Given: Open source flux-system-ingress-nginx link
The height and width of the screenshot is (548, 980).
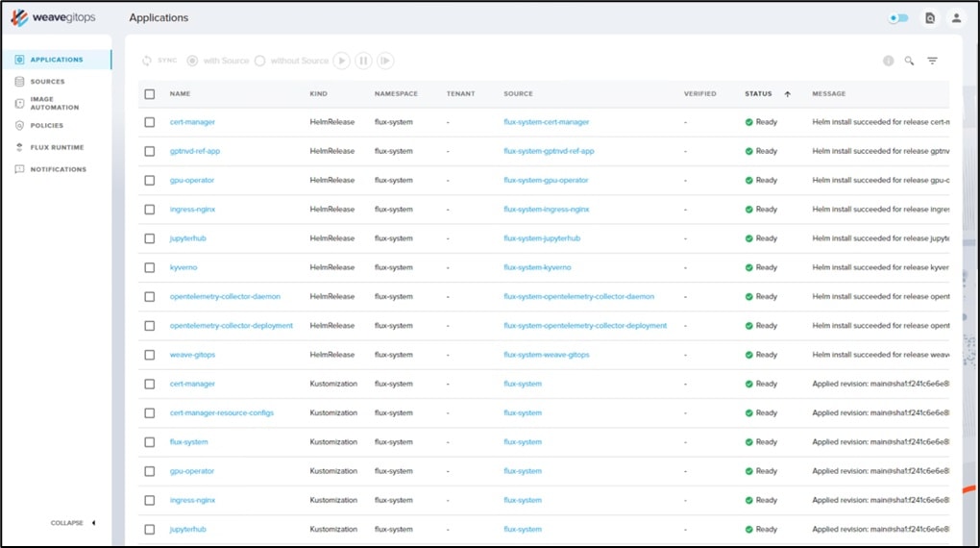Looking at the screenshot, I should (x=547, y=209).
